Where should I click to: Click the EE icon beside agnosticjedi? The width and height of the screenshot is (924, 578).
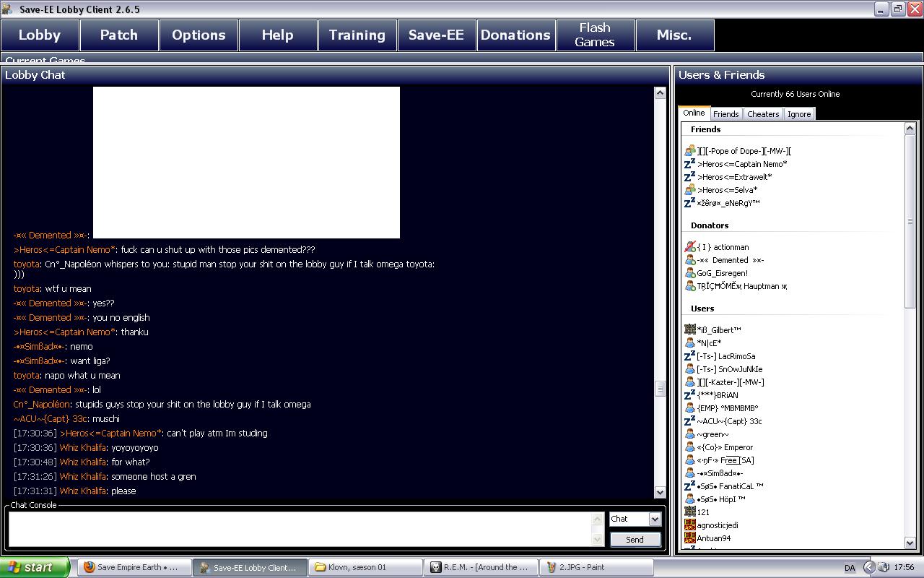(x=689, y=525)
